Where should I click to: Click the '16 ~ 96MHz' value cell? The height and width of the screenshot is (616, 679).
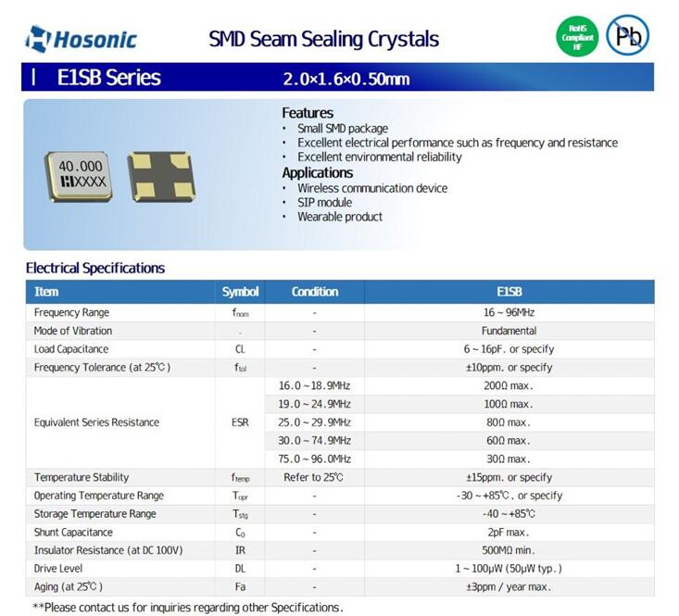click(509, 312)
